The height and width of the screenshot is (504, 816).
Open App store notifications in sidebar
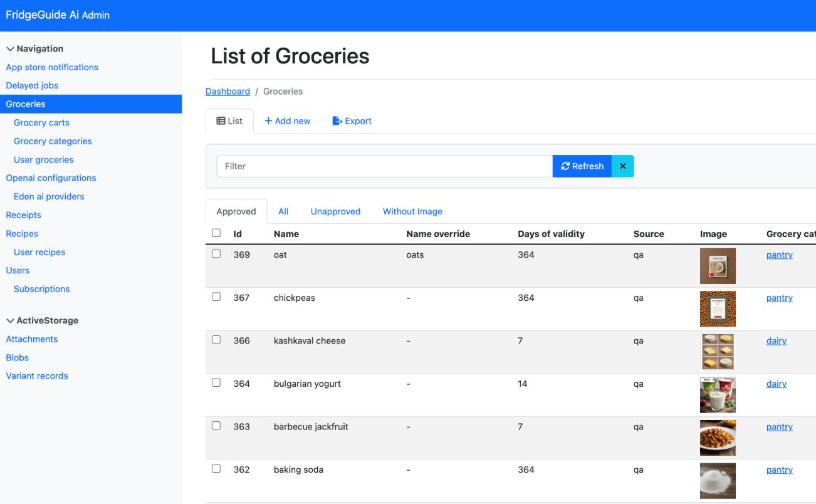52,67
